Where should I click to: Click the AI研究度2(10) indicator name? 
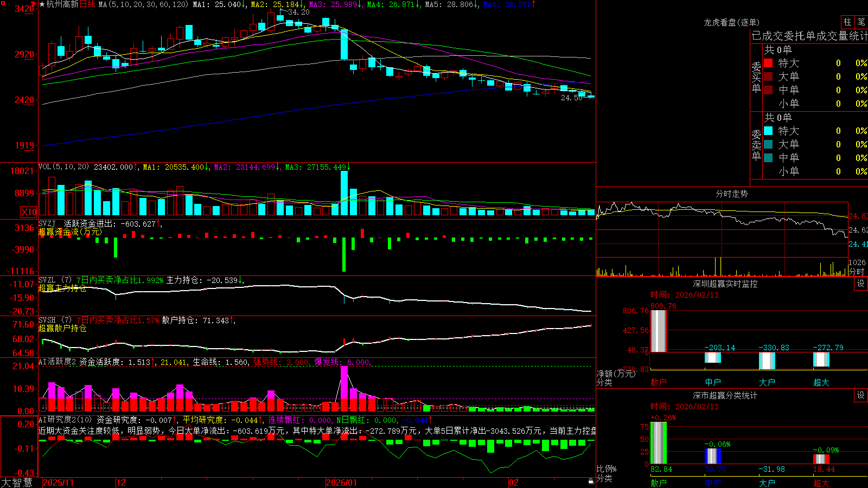pos(65,420)
